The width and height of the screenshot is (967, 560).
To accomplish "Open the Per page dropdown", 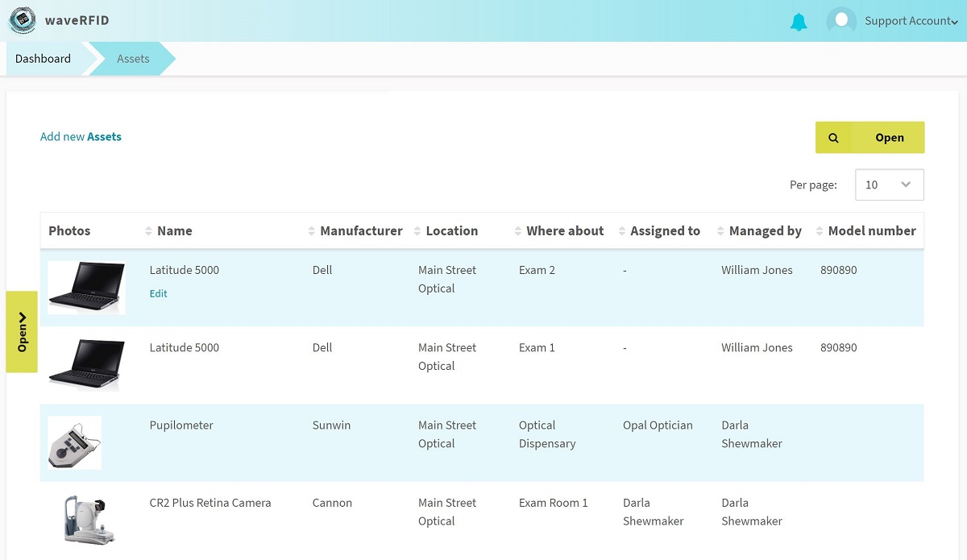I will [x=889, y=185].
